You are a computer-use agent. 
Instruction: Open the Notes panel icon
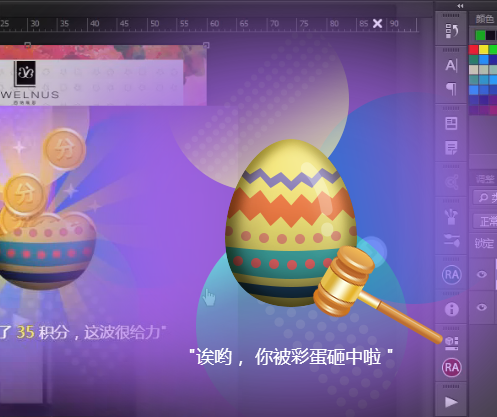(451, 148)
